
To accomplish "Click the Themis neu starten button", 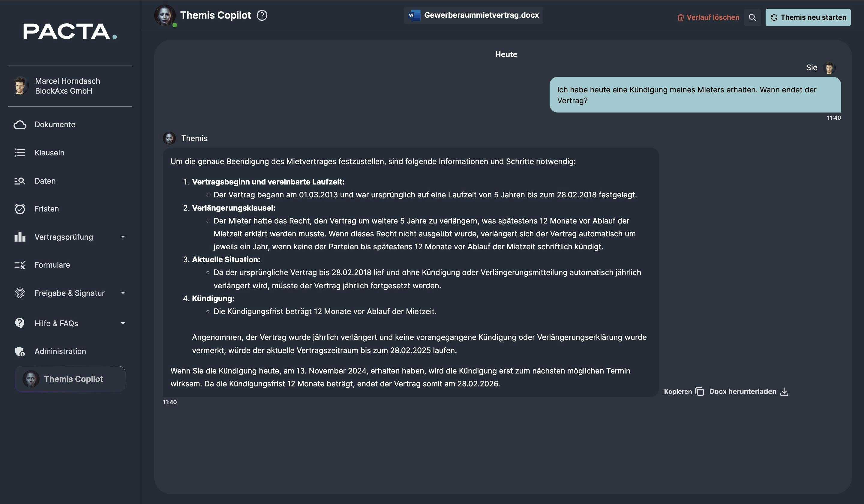I will pos(808,17).
